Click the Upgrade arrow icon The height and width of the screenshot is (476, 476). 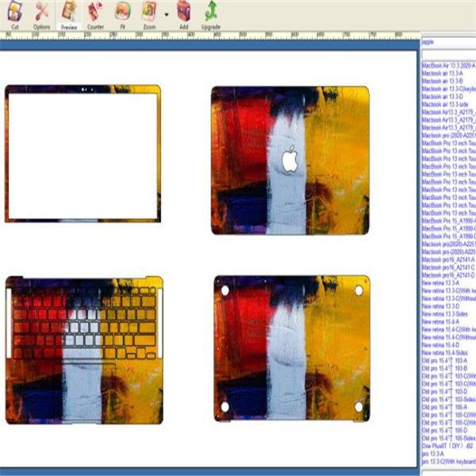pos(211,12)
